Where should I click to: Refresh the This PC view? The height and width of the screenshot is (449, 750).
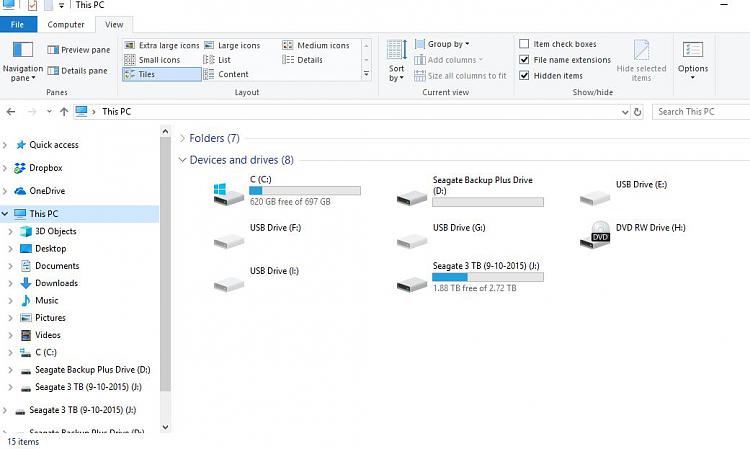pyautogui.click(x=638, y=112)
